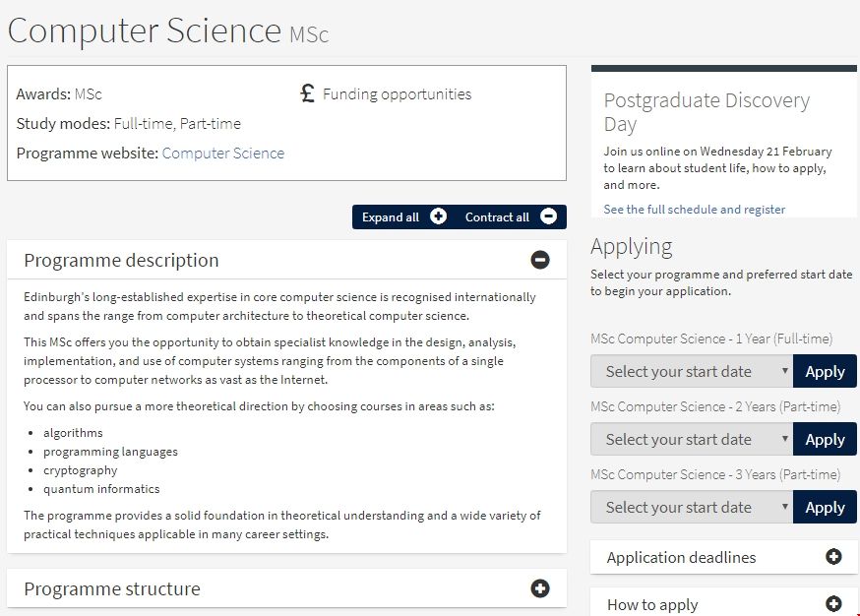Open the Computer Science programme website link
Image resolution: width=860 pixels, height=616 pixels.
coord(222,154)
